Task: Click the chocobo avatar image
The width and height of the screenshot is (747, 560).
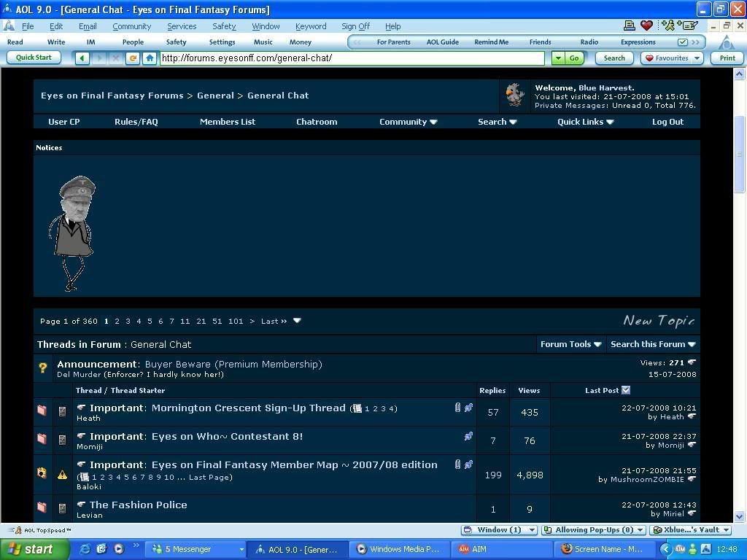Action: (514, 96)
